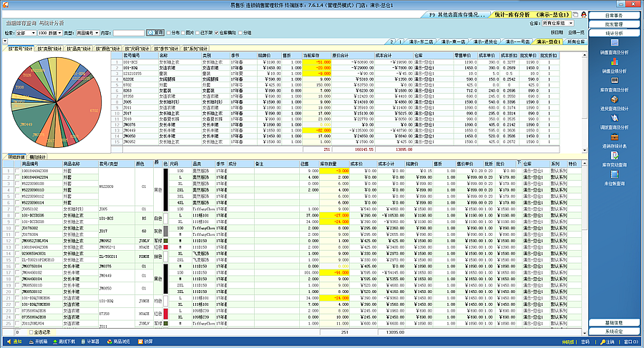
Task: Click the 查询 search button
Action: click(155, 33)
